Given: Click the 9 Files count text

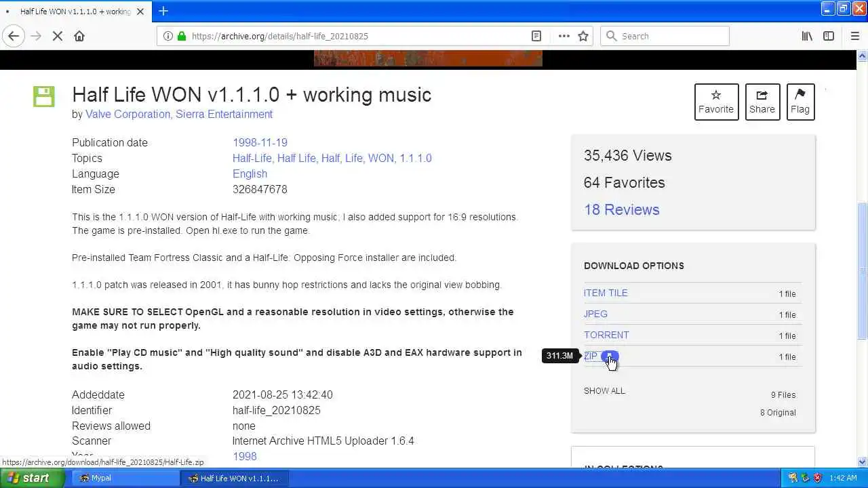Looking at the screenshot, I should coord(783,394).
